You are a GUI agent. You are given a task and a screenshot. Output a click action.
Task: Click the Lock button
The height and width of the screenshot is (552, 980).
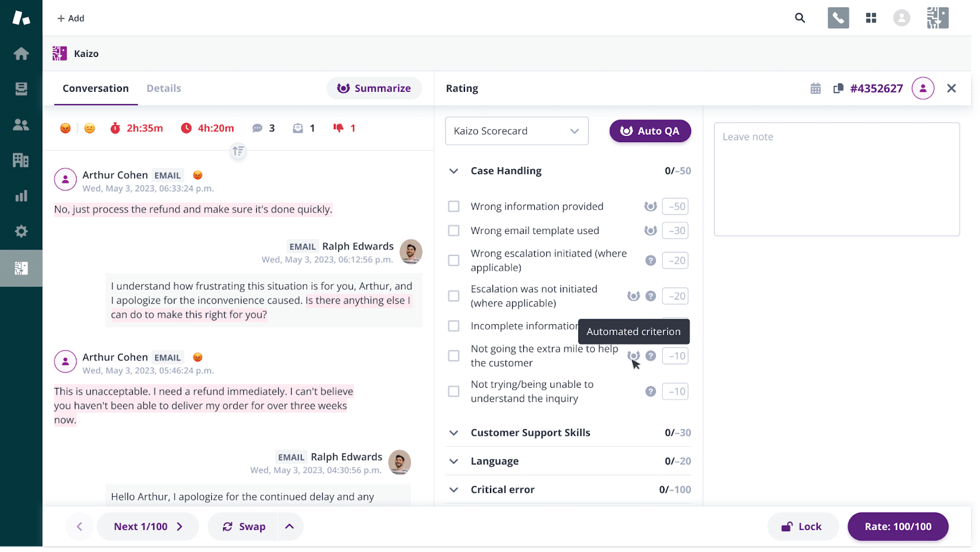click(x=802, y=526)
